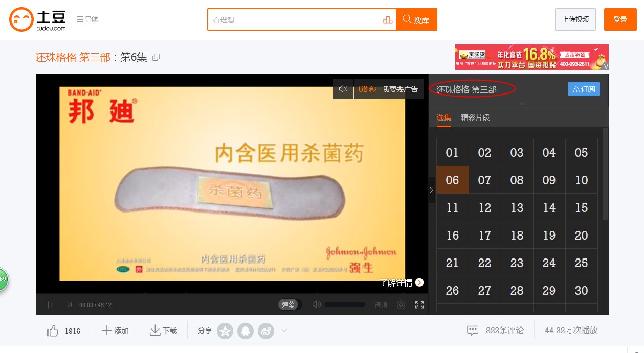The width and height of the screenshot is (644, 353).
Task: Mute the ad audio speaker icon
Action: [x=343, y=88]
